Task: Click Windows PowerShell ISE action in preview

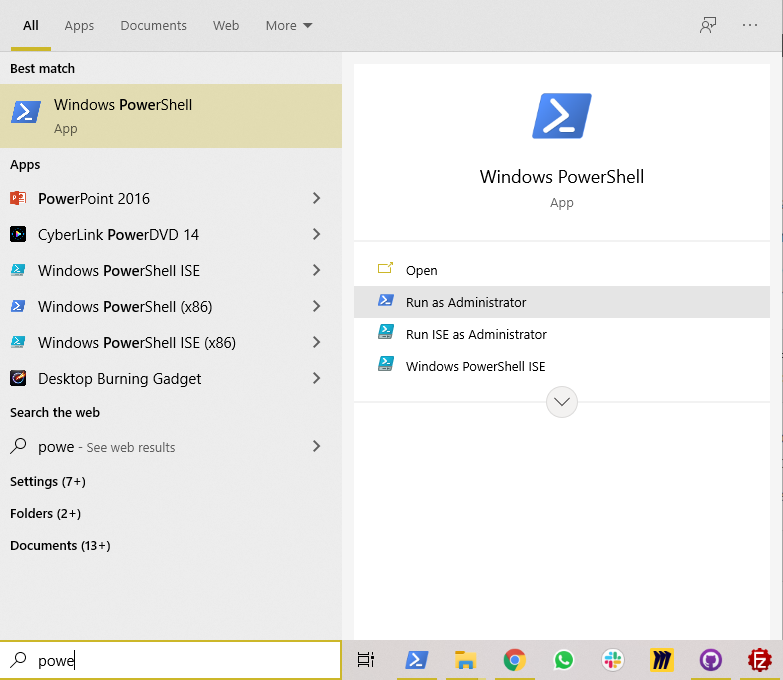Action: point(562,366)
